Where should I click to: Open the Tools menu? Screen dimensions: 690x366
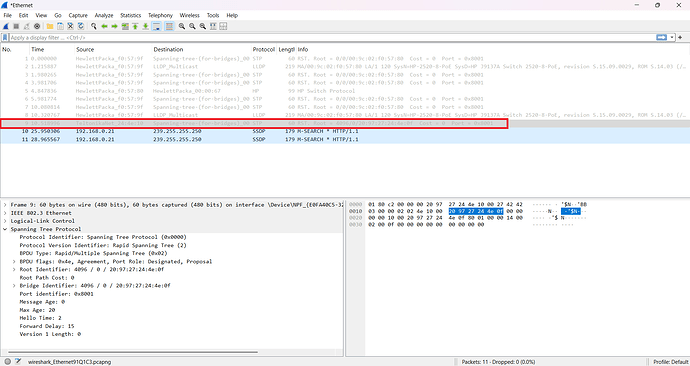tap(213, 15)
